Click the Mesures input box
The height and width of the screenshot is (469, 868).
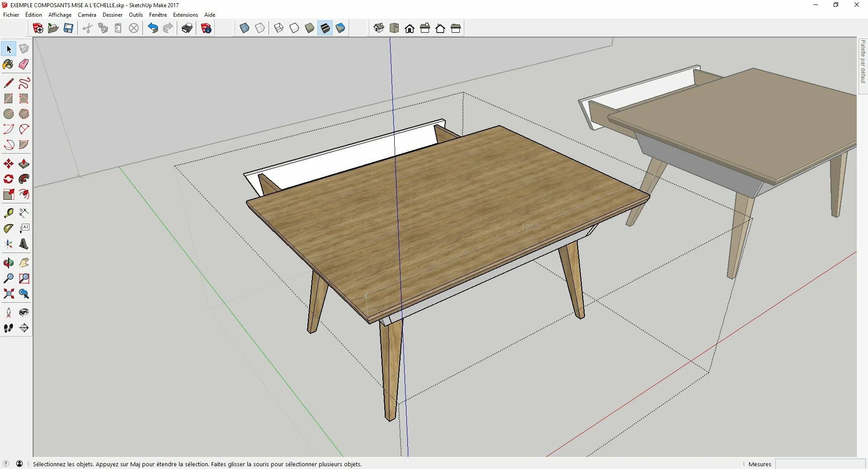(820, 464)
